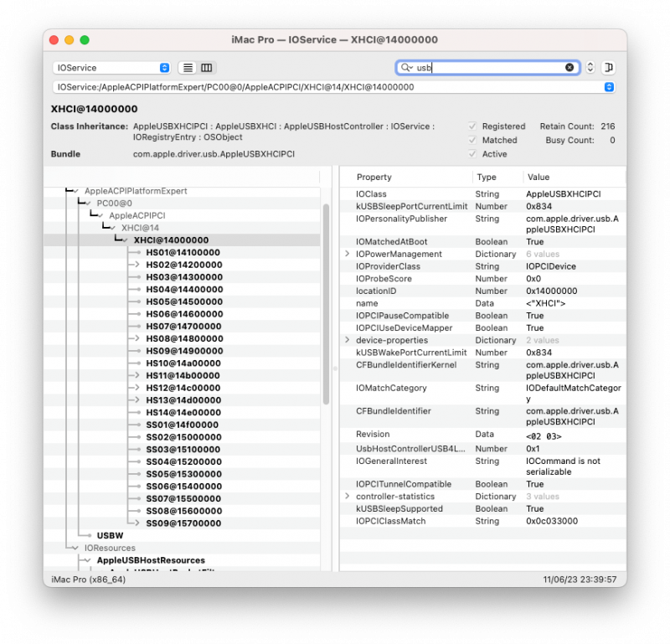Select the HS05@14500000 tree row
The image size is (670, 644).
click(182, 302)
